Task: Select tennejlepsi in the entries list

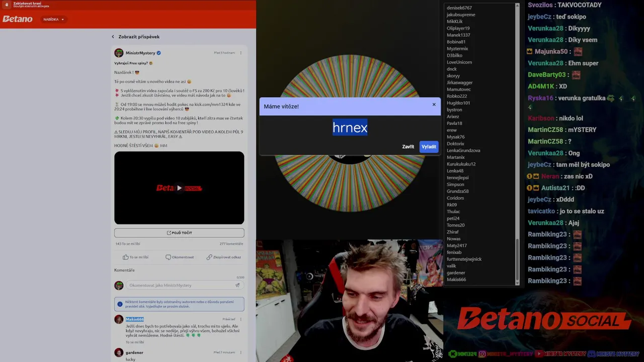Action: pyautogui.click(x=457, y=177)
